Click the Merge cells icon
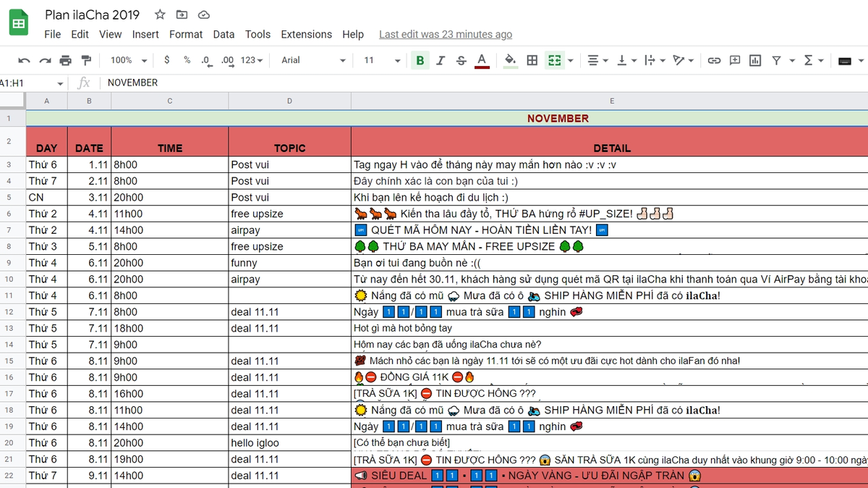Viewport: 868px width, 488px height. tap(555, 60)
